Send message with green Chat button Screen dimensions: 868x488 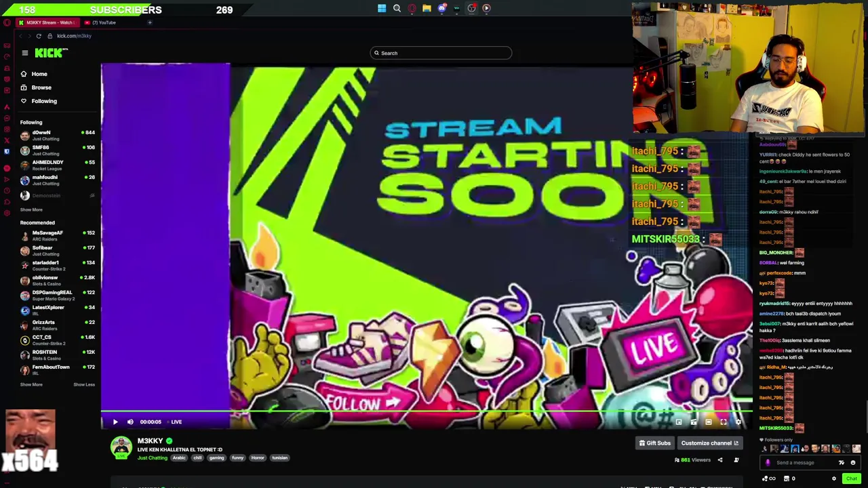tap(852, 479)
